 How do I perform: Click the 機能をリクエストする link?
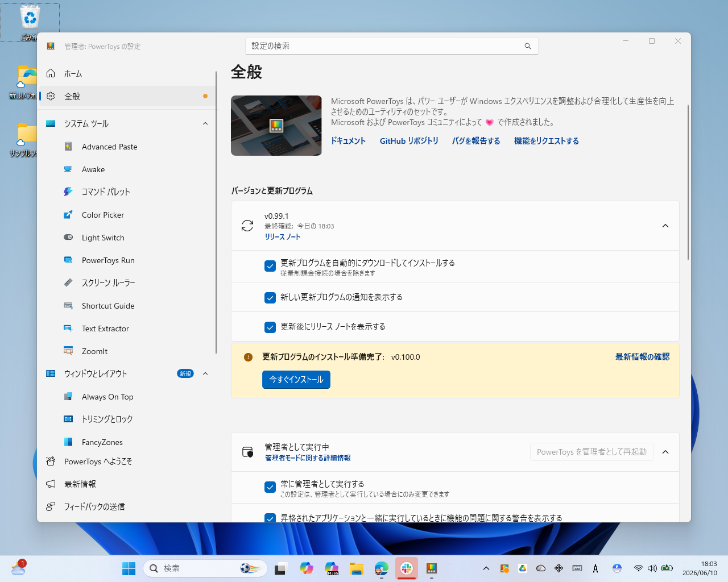tap(547, 141)
